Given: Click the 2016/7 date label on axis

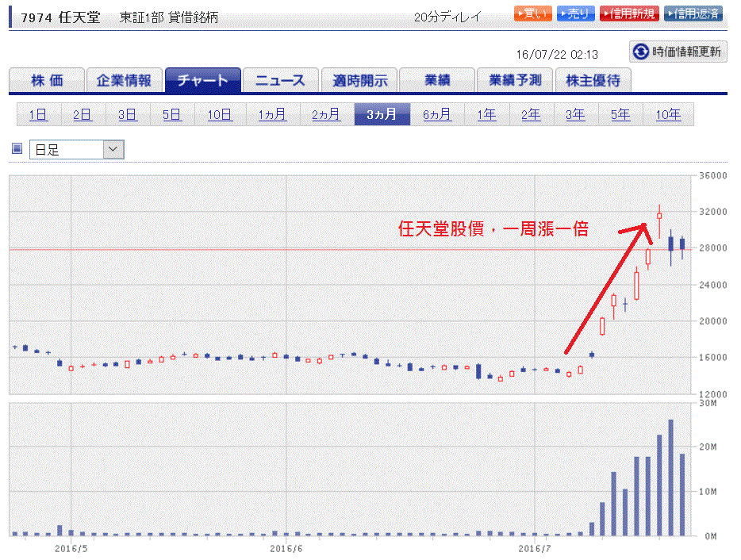Looking at the screenshot, I should 535,549.
